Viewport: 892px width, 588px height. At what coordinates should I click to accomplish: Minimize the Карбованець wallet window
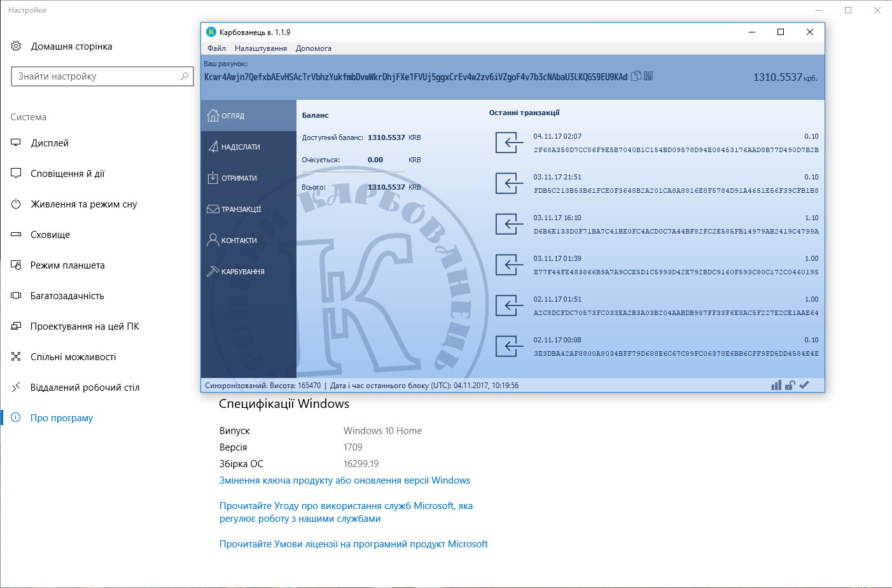752,32
